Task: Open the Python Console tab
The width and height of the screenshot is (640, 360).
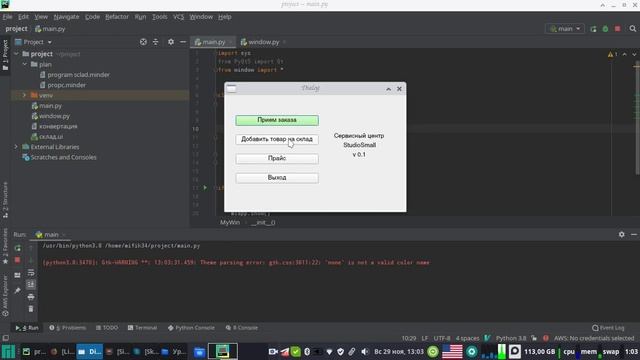Action: point(191,328)
